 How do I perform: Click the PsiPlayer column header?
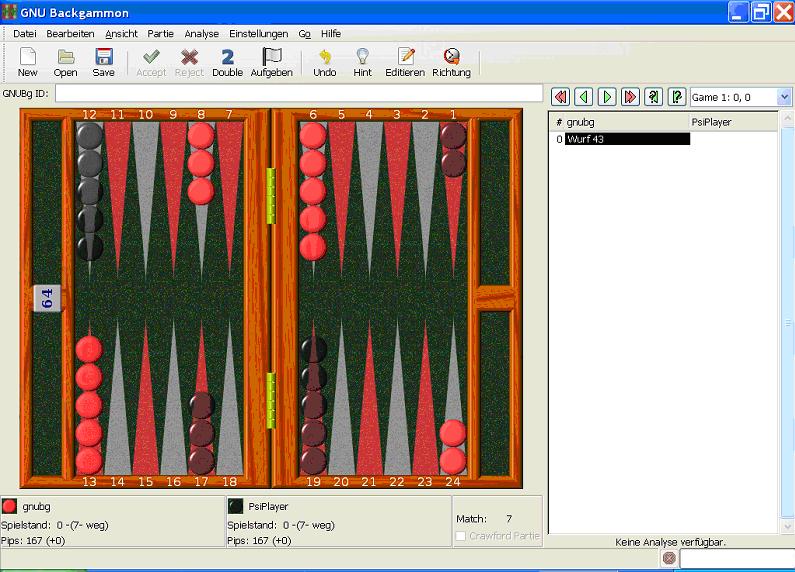[x=733, y=122]
